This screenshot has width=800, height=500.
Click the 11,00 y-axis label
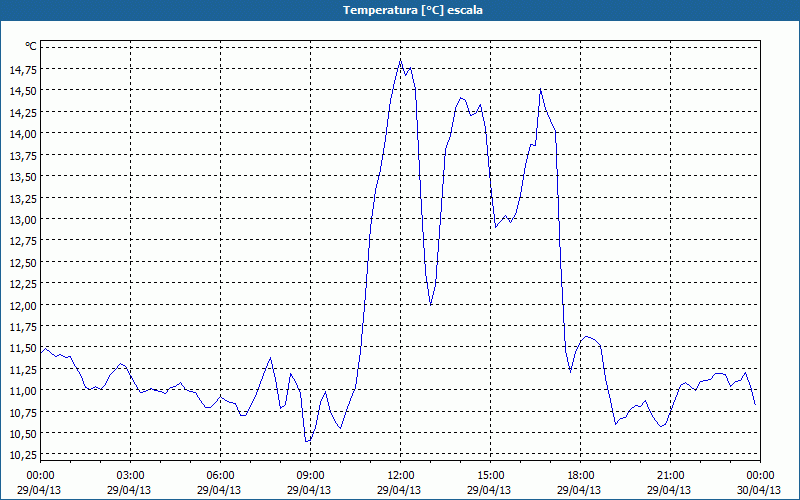click(x=22, y=391)
